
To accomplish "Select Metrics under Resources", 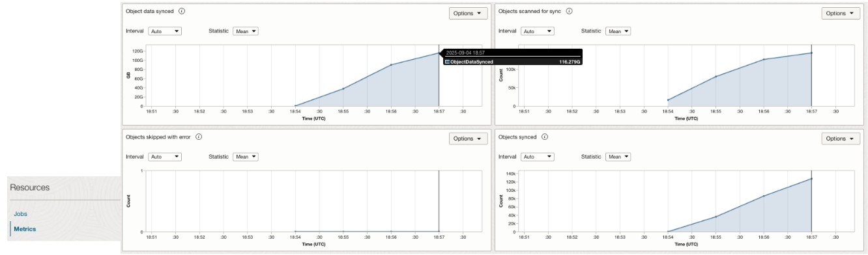I will click(x=25, y=229).
